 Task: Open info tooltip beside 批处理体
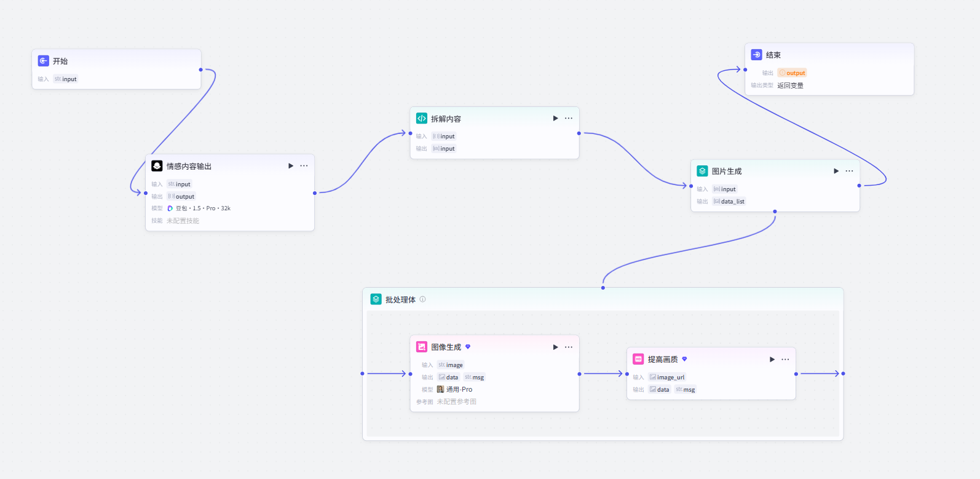click(x=423, y=299)
